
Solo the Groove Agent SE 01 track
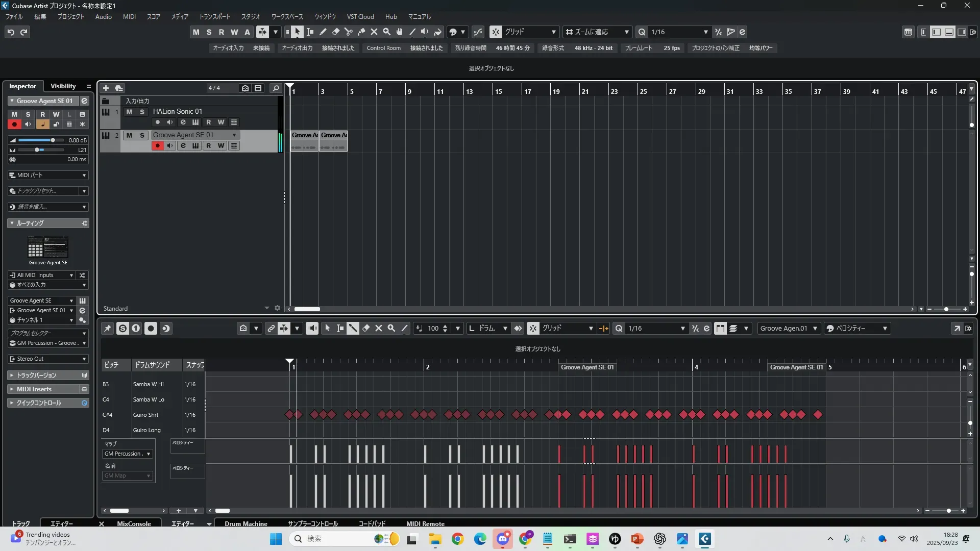142,135
